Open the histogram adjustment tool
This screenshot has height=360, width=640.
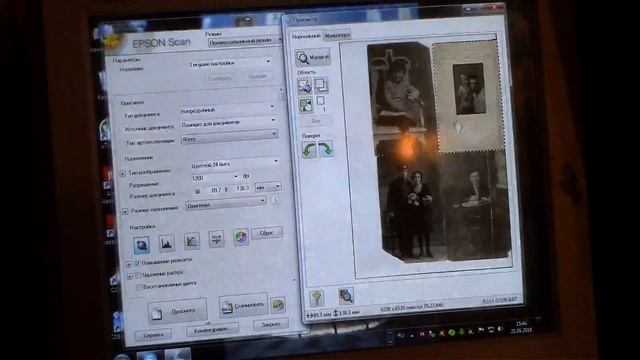(167, 242)
